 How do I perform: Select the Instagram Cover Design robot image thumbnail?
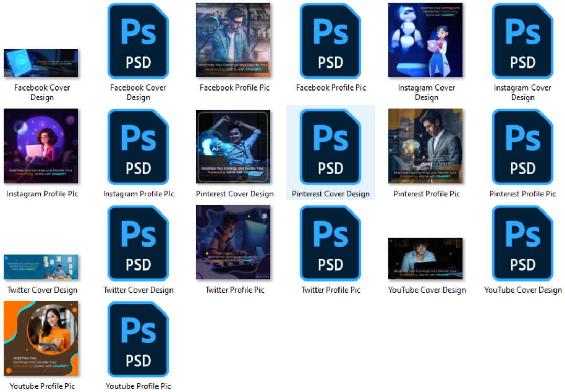pyautogui.click(x=426, y=40)
